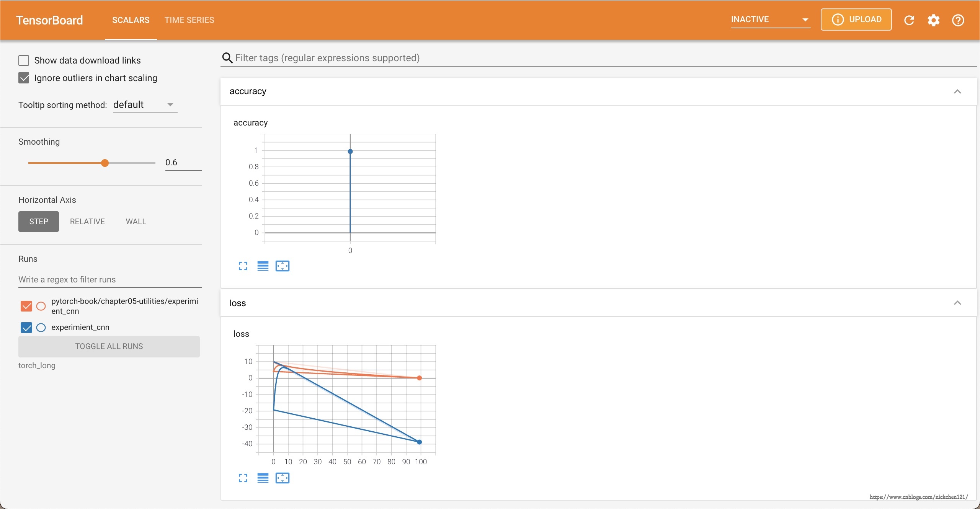The width and height of the screenshot is (980, 509).
Task: Click the smoothing slider handle
Action: (x=105, y=163)
